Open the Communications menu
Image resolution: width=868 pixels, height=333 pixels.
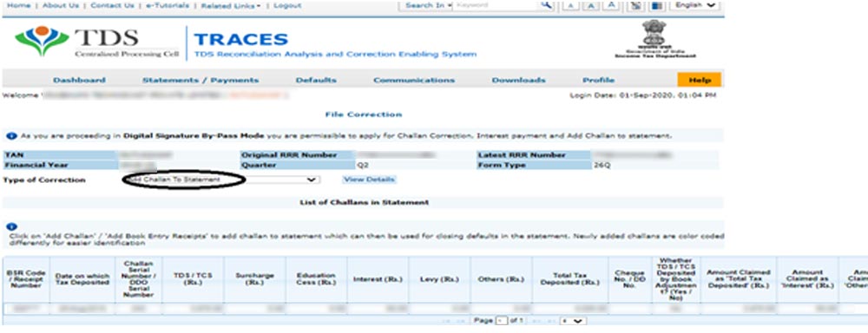414,80
